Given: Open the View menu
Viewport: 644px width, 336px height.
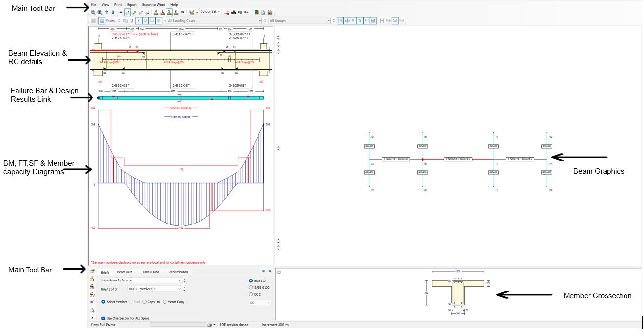Looking at the screenshot, I should (105, 4).
